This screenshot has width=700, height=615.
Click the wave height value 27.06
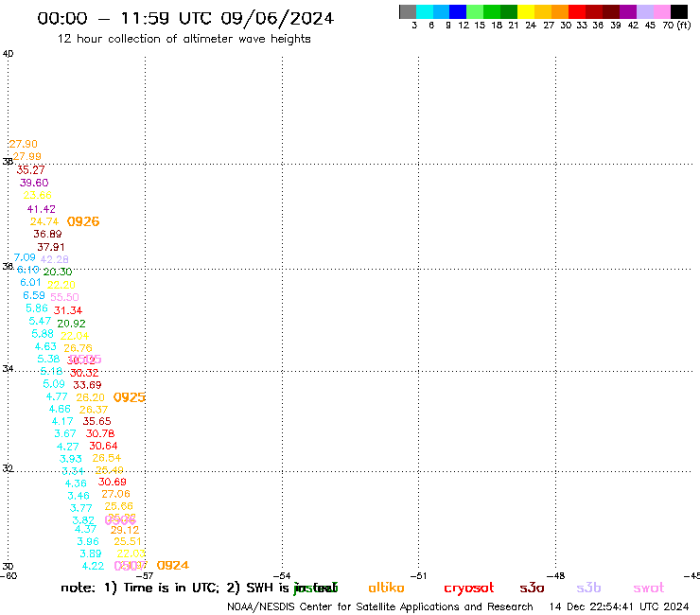[115, 494]
